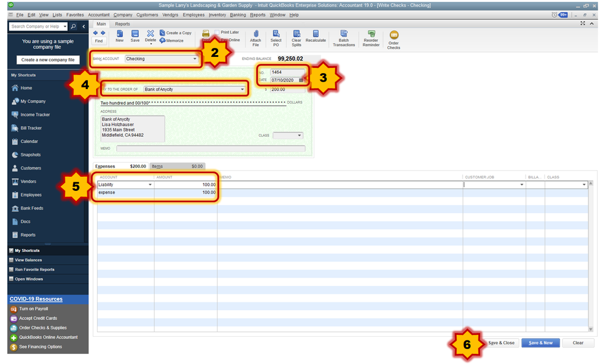Open the Customer:Job dropdown in first row
605x364 pixels.
click(x=522, y=185)
